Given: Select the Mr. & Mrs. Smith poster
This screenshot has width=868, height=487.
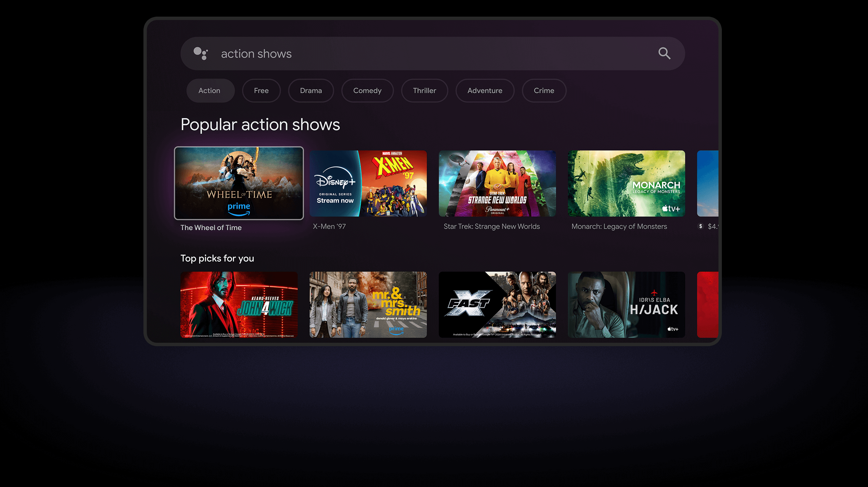Looking at the screenshot, I should tap(368, 304).
